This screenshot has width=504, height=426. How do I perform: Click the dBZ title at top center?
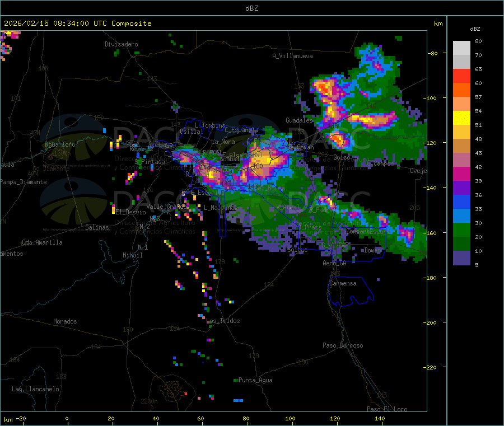(x=252, y=8)
